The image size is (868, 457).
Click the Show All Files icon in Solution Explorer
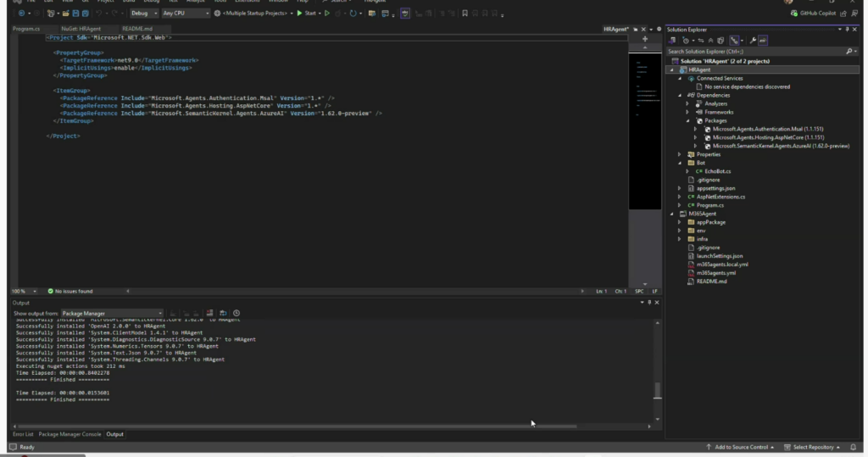721,41
